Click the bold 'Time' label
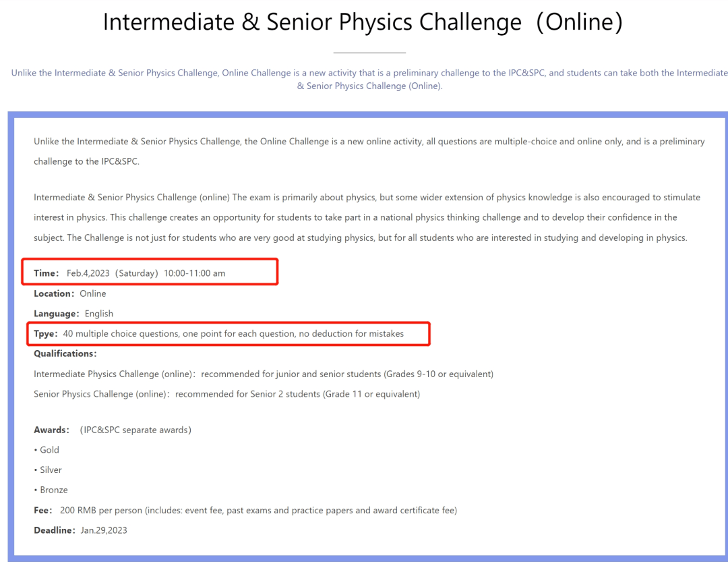This screenshot has height=566, width=728. click(46, 273)
